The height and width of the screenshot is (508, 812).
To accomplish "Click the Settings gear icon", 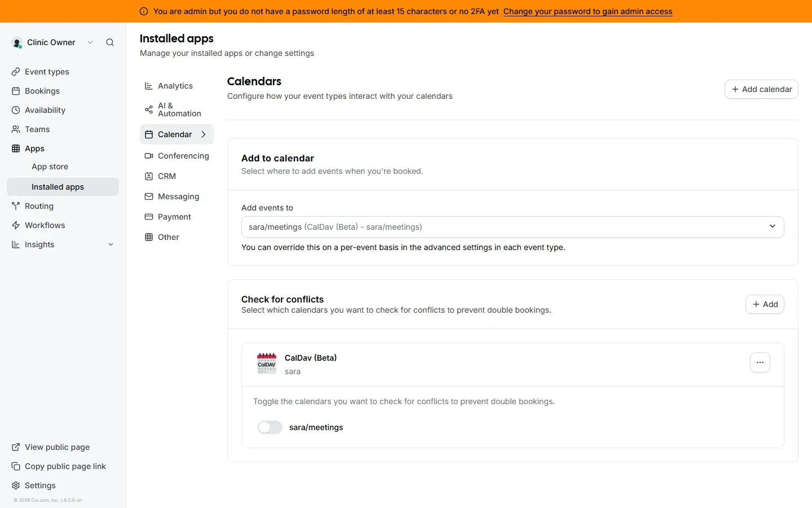I will (x=16, y=485).
